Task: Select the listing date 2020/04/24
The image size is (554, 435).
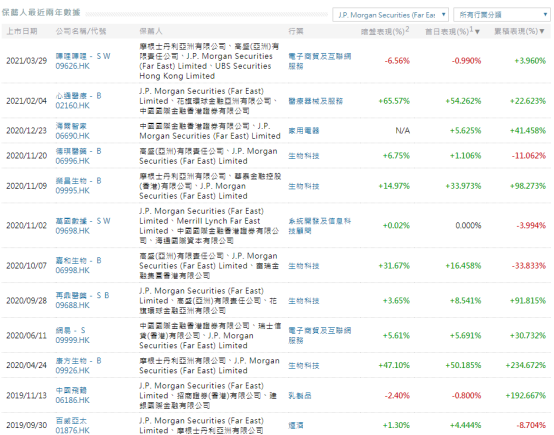Action: click(26, 365)
